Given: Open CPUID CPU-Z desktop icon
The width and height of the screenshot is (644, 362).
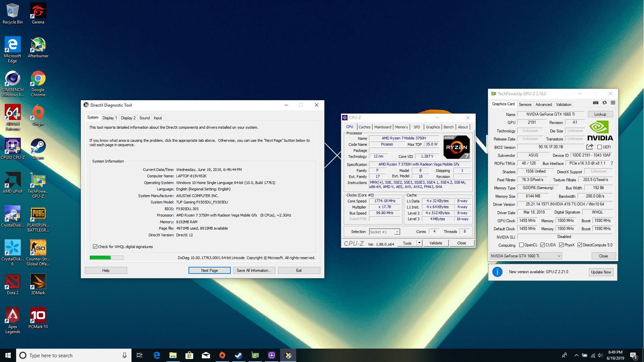Looking at the screenshot, I should pos(13,149).
